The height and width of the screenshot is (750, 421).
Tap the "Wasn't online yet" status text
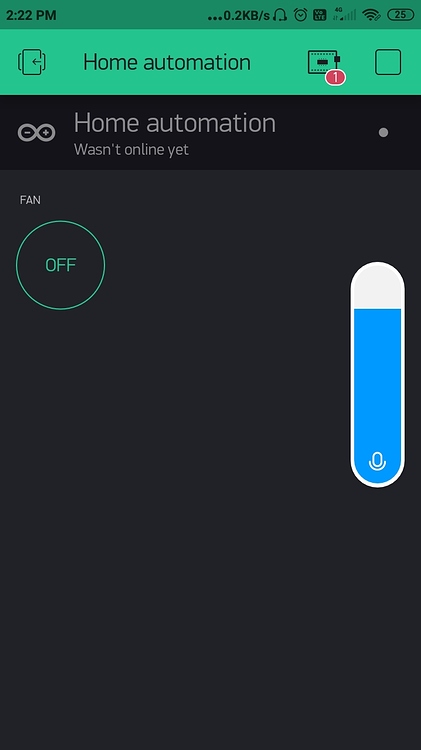(x=131, y=150)
